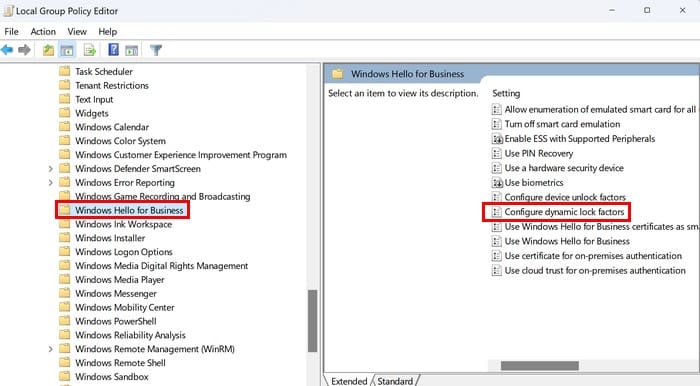Click the tree pane vertical scrollbar thumb
This screenshot has height=386, width=700.
[312, 321]
